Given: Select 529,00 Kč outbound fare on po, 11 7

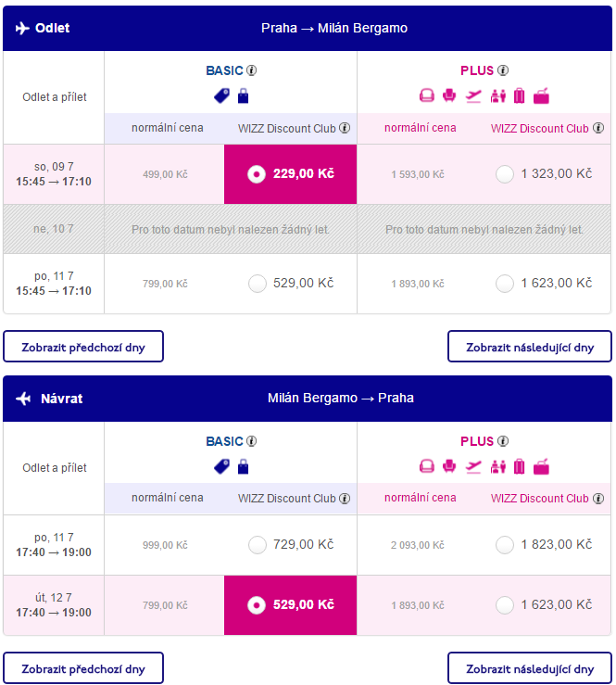Looking at the screenshot, I should tap(258, 284).
